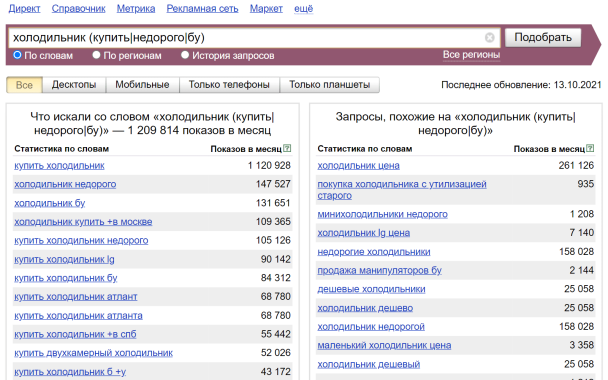
Task: Switch to the 'Десктопы' tab
Action: [x=74, y=85]
